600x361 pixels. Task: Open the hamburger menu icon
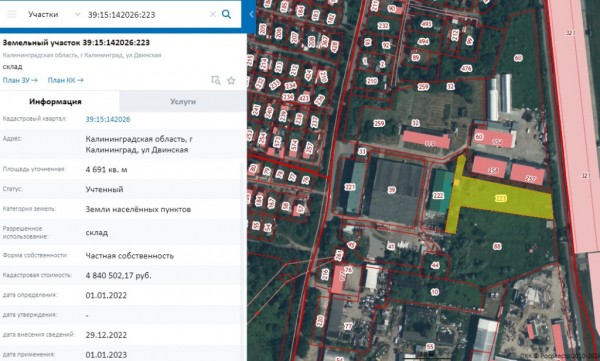point(12,15)
